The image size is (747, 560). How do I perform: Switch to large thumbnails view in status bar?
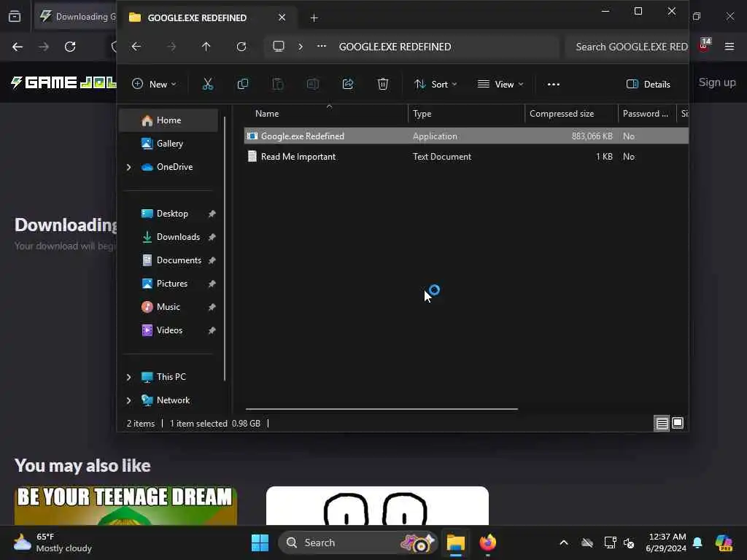(x=678, y=423)
